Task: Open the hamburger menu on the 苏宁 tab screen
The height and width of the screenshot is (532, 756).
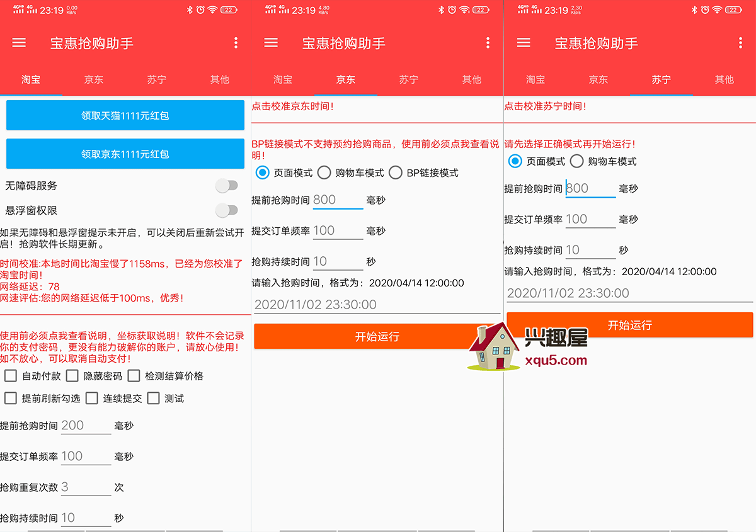Action: pyautogui.click(x=524, y=43)
